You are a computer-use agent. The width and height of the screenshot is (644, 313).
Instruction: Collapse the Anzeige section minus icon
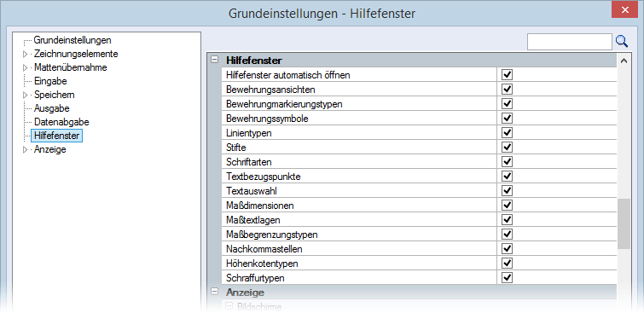(x=214, y=292)
